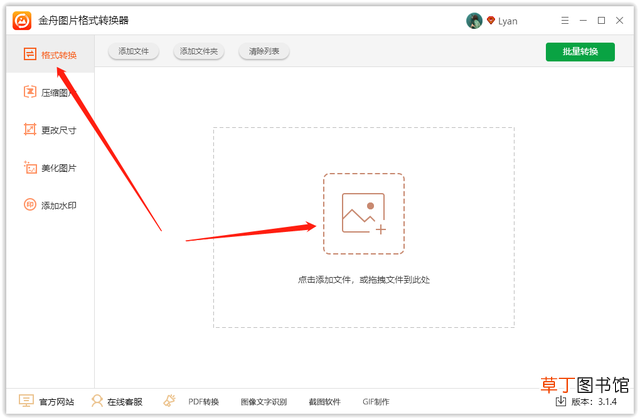Select the 更改尺寸 crop icon
640x420 pixels.
pos(30,129)
